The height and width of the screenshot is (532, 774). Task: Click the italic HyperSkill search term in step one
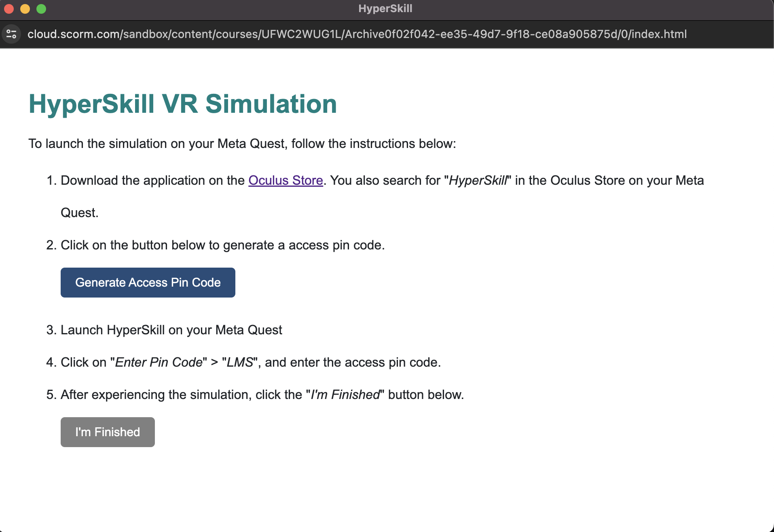[478, 180]
